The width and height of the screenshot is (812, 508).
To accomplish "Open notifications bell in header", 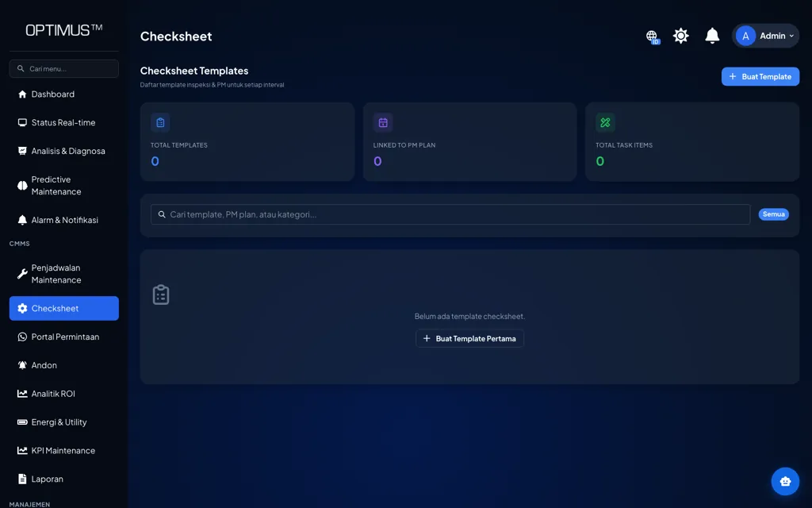I will [x=712, y=36].
